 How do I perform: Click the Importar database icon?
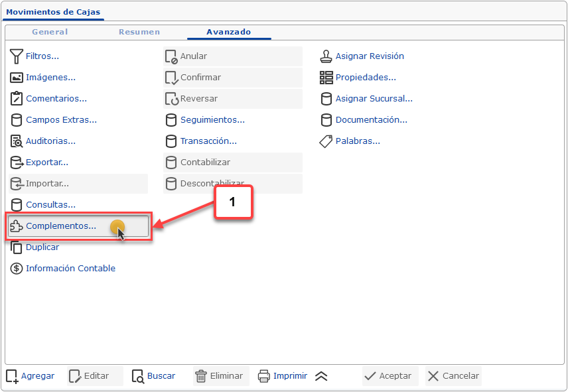click(x=17, y=184)
